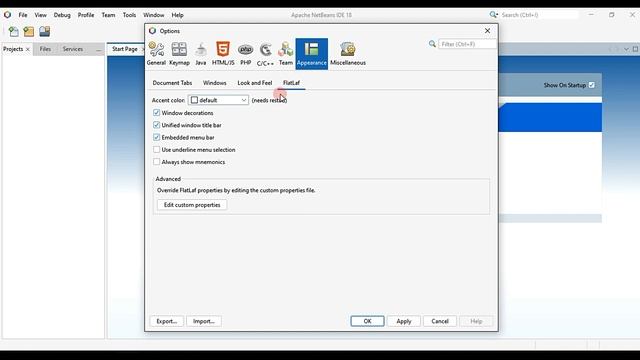Click the Apply button
The height and width of the screenshot is (360, 640).
point(404,321)
